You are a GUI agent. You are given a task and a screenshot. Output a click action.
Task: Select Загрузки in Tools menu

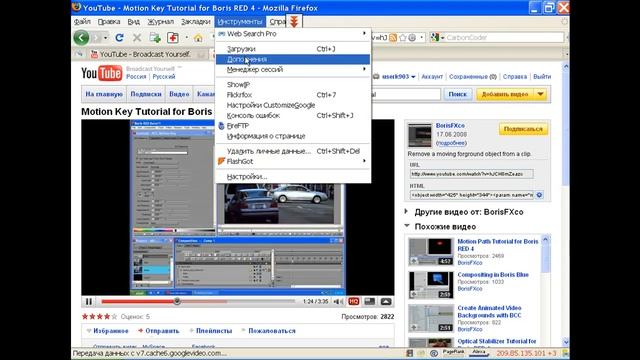click(293, 49)
